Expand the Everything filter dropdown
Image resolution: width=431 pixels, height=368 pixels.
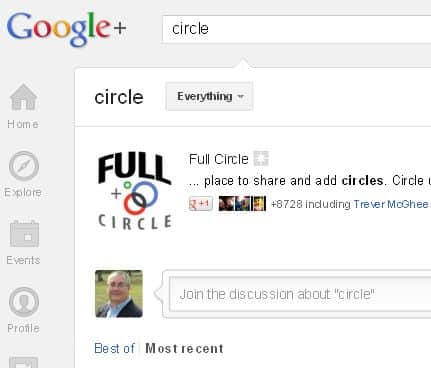pos(209,96)
